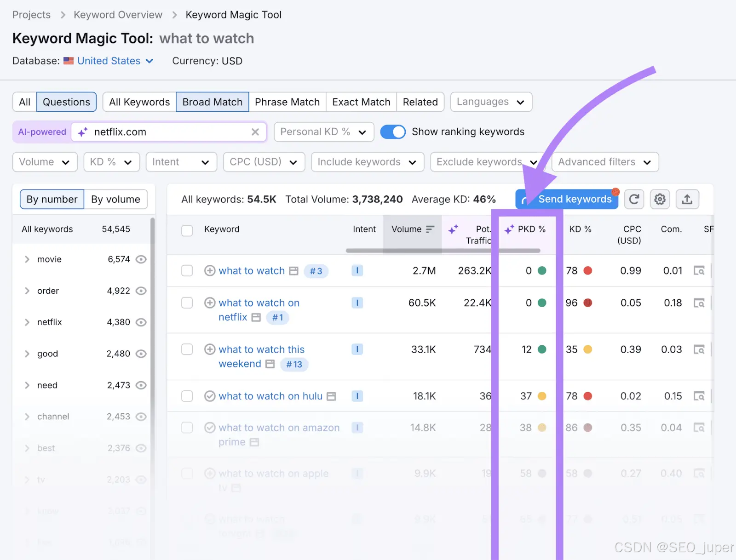This screenshot has height=560, width=736.
Task: Open Include keywords dropdown
Action: (x=368, y=162)
